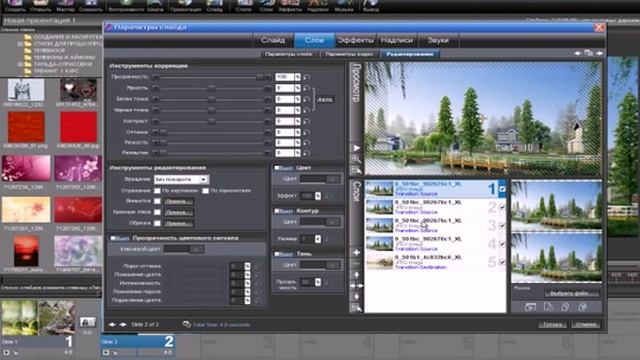This screenshot has width=640, height=360.
Task: Reset the Яркость correction value
Action: pos(306,88)
